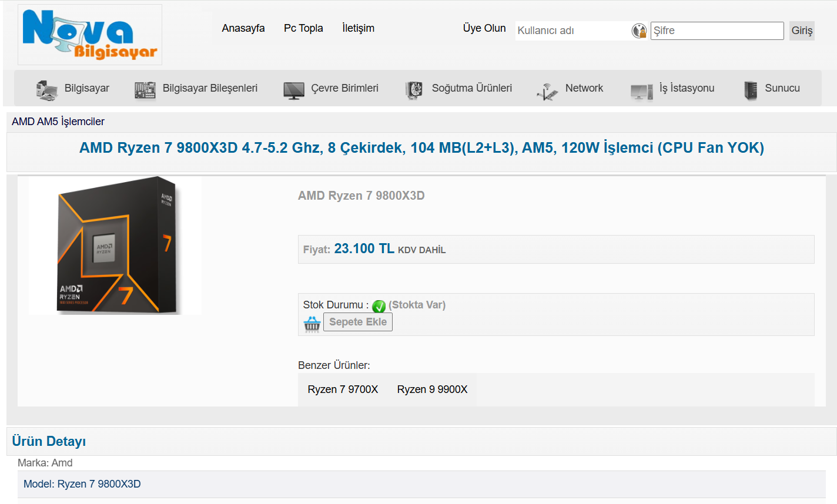Click the server tower icon beside Sunucu
837x504 pixels.
click(751, 90)
